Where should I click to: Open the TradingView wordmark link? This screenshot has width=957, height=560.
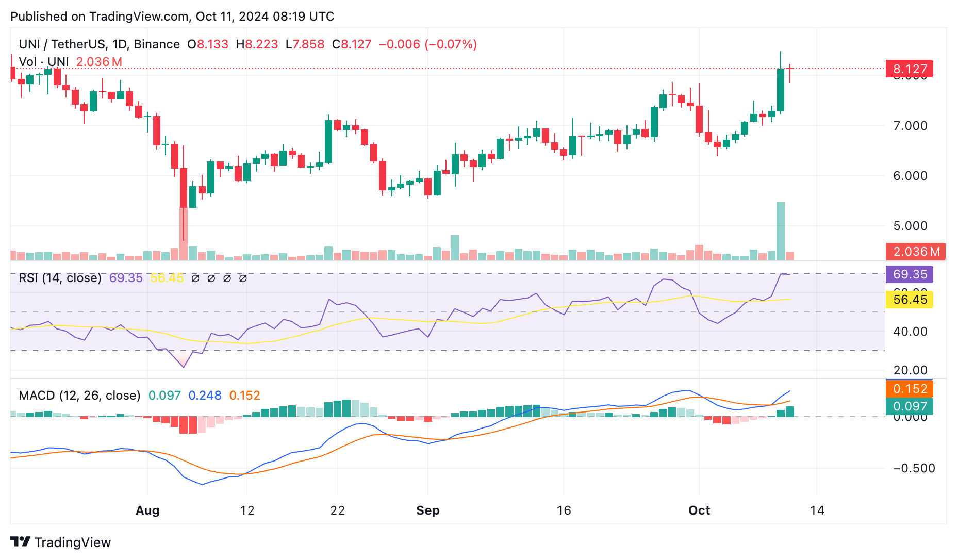click(x=72, y=542)
